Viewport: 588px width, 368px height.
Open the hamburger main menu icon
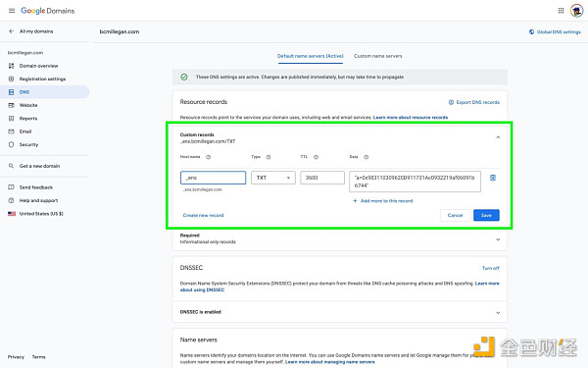12,11
